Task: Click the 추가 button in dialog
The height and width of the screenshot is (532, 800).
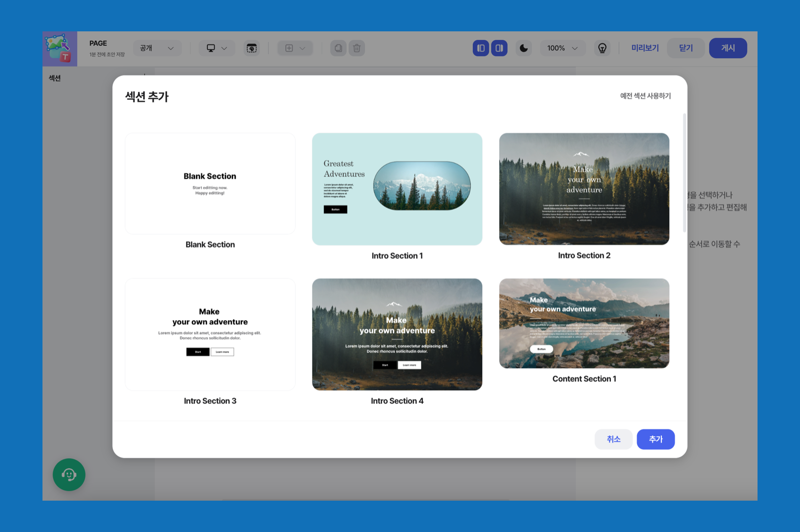Action: 655,439
